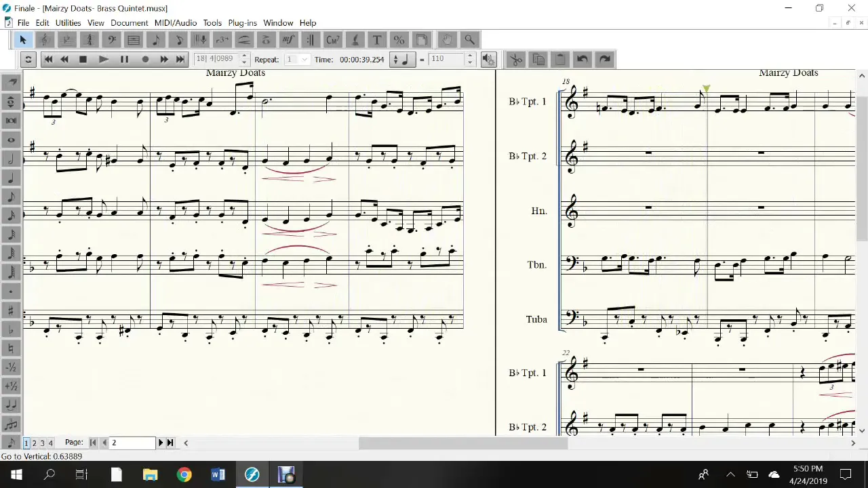Open the Plug-ins menu
The image size is (868, 488).
point(242,23)
